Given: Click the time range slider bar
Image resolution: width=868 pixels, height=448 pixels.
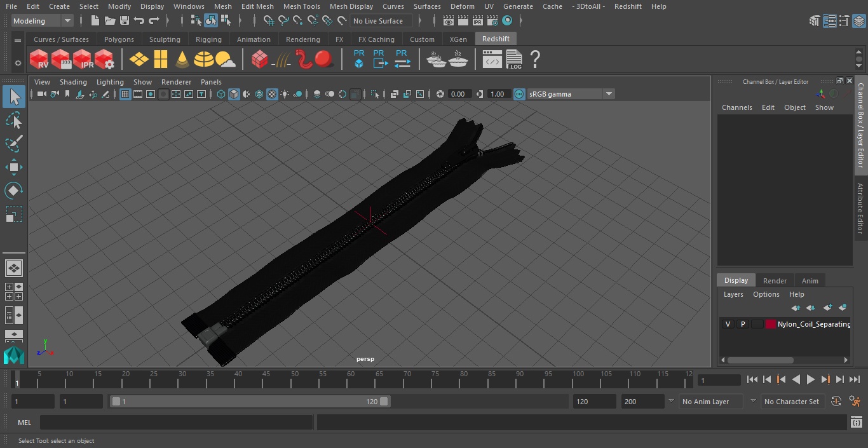Looking at the screenshot, I should point(249,402).
